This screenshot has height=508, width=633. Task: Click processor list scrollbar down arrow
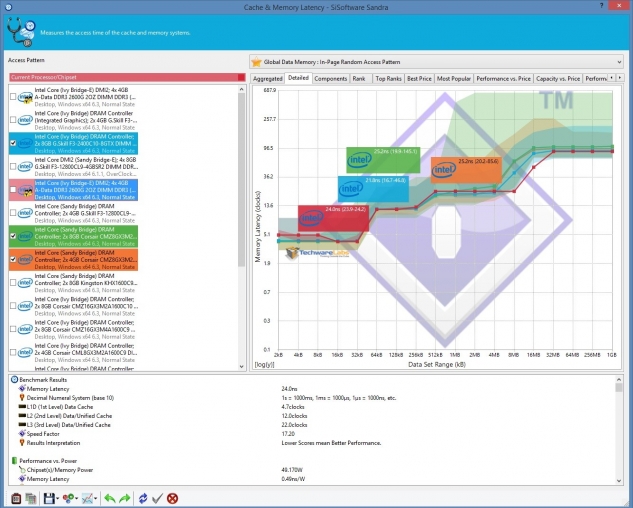tap(241, 367)
